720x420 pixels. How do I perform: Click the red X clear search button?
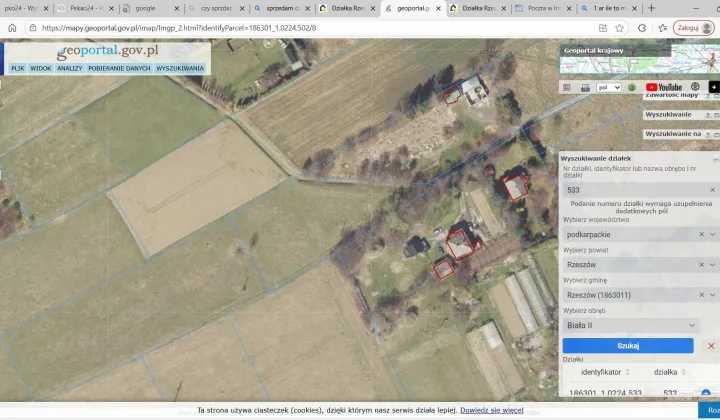(711, 346)
